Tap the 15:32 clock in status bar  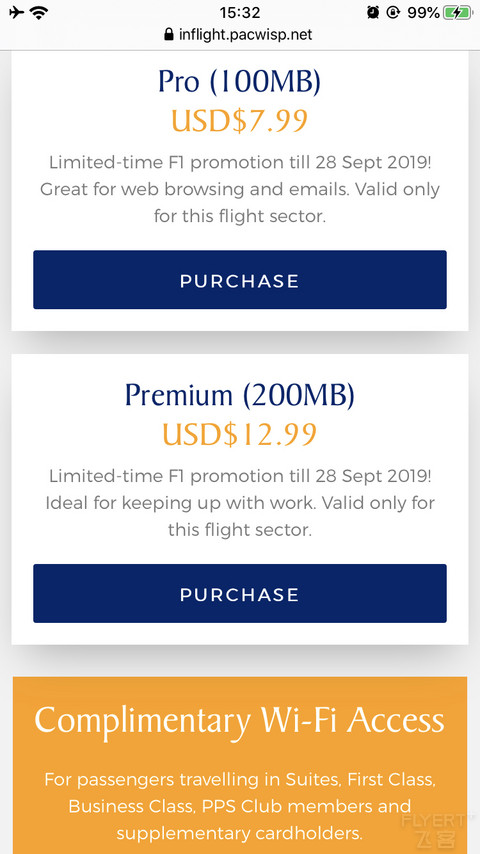click(x=240, y=12)
